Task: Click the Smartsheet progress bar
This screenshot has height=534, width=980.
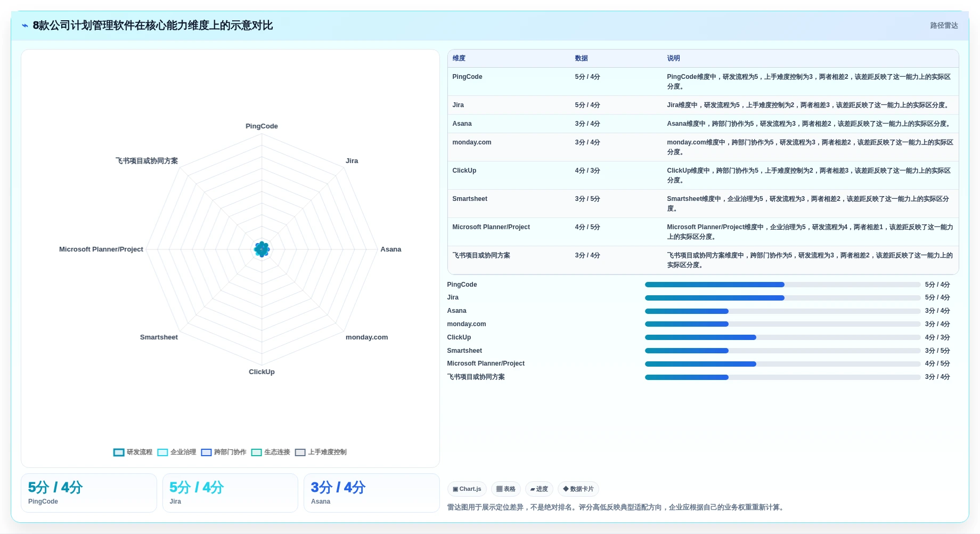Action: click(x=782, y=351)
